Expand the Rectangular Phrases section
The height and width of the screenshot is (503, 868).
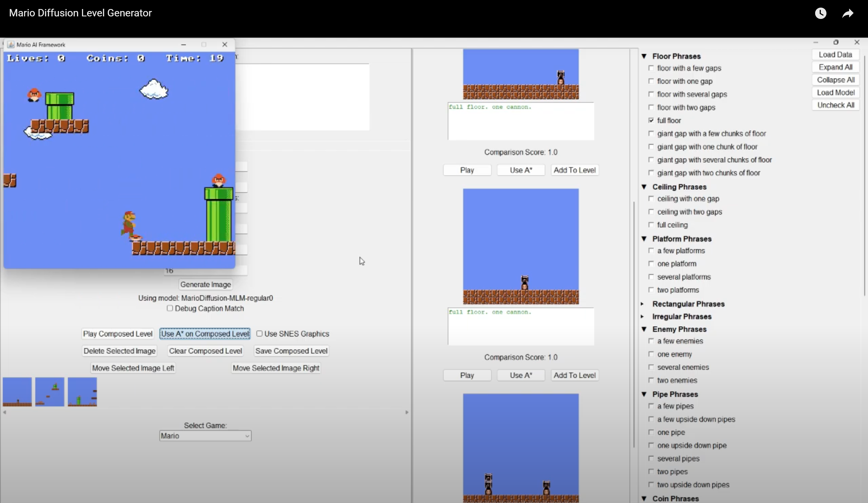coord(642,304)
